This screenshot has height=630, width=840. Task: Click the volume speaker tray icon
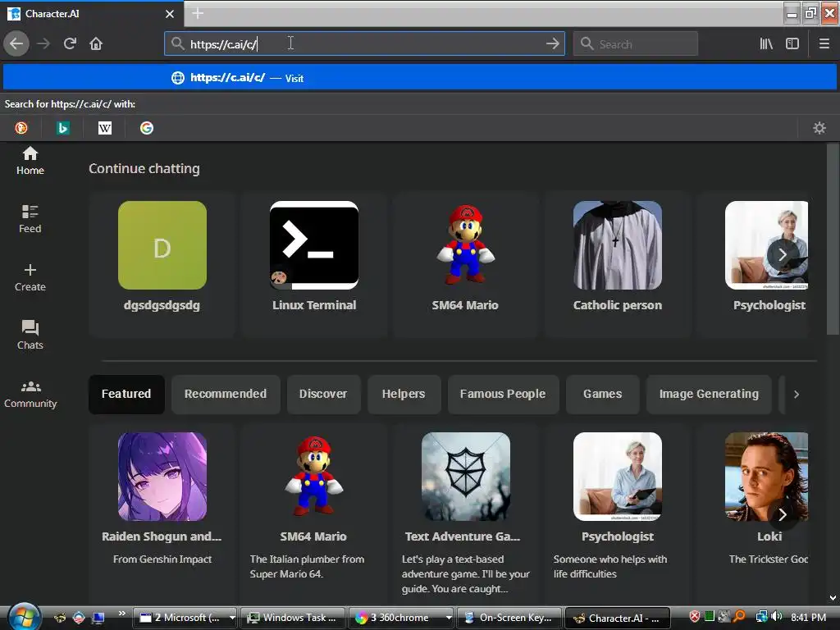(776, 617)
